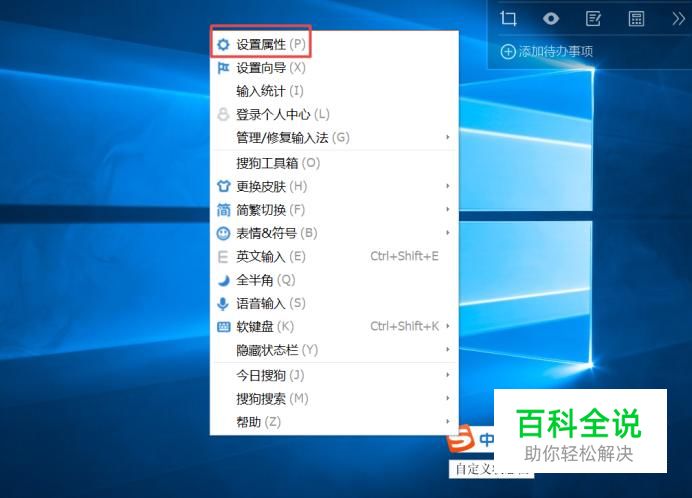Viewport: 692px width, 498px height.
Task: Expand submenu arrow for 帮助
Action: (448, 422)
